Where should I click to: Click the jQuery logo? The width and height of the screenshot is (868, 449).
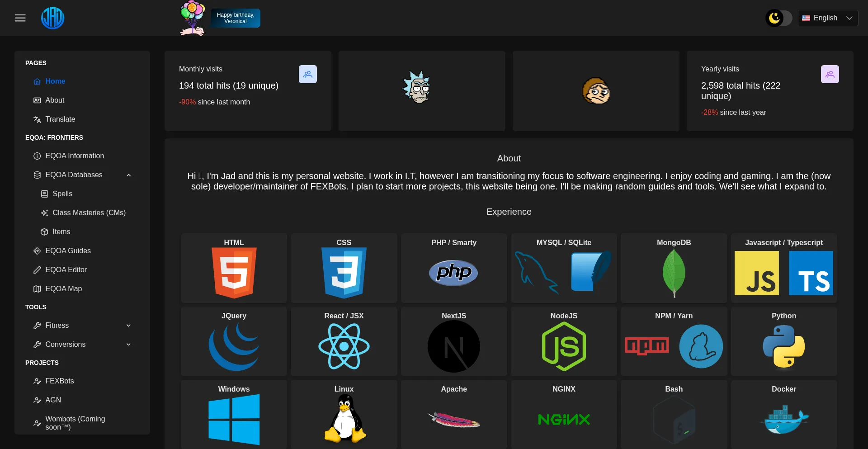(234, 346)
